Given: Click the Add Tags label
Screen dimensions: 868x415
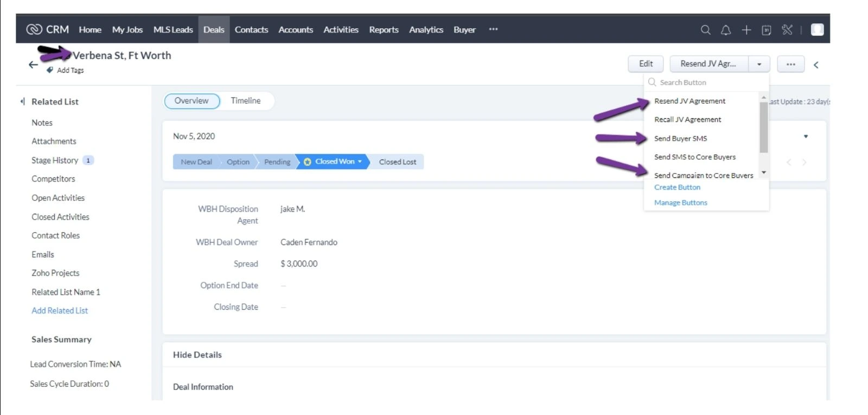Looking at the screenshot, I should [71, 70].
